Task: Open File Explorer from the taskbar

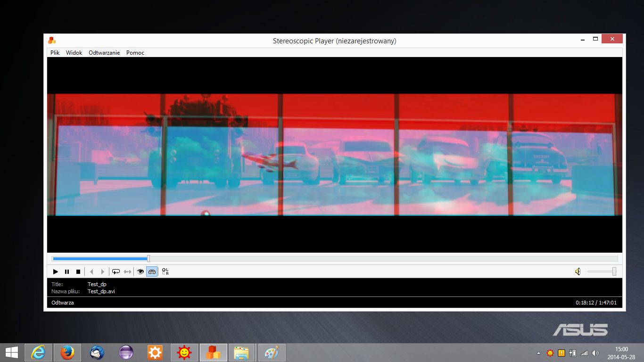Action: point(241,353)
